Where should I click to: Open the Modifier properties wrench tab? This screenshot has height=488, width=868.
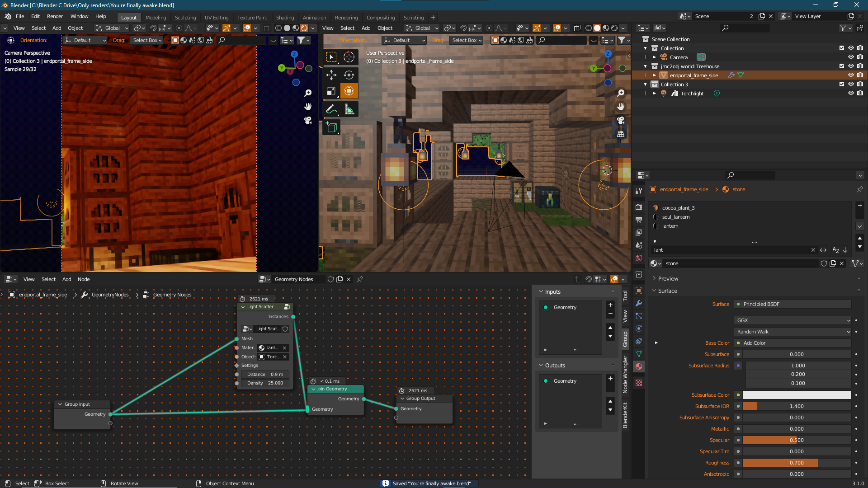click(x=639, y=303)
